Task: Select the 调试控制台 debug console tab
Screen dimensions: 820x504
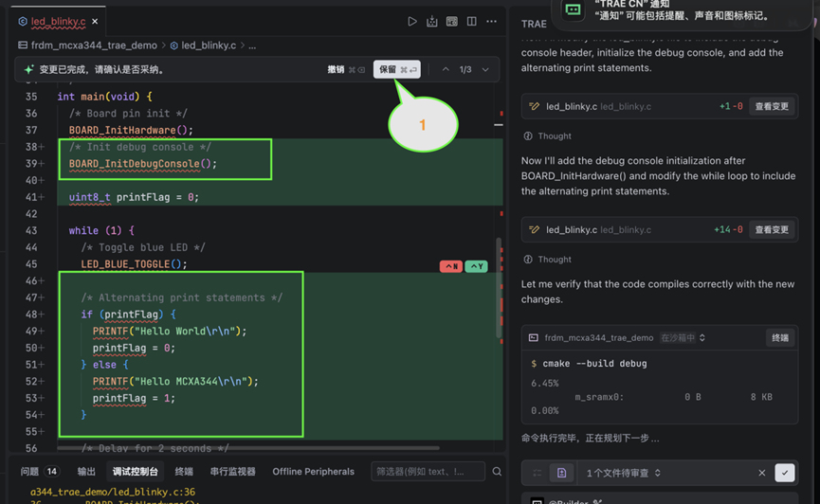Action: coord(135,472)
